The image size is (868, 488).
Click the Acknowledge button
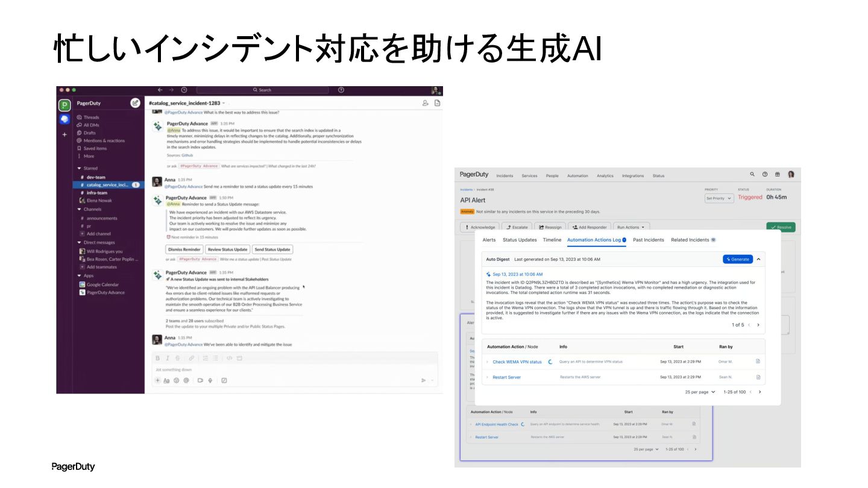pyautogui.click(x=480, y=227)
